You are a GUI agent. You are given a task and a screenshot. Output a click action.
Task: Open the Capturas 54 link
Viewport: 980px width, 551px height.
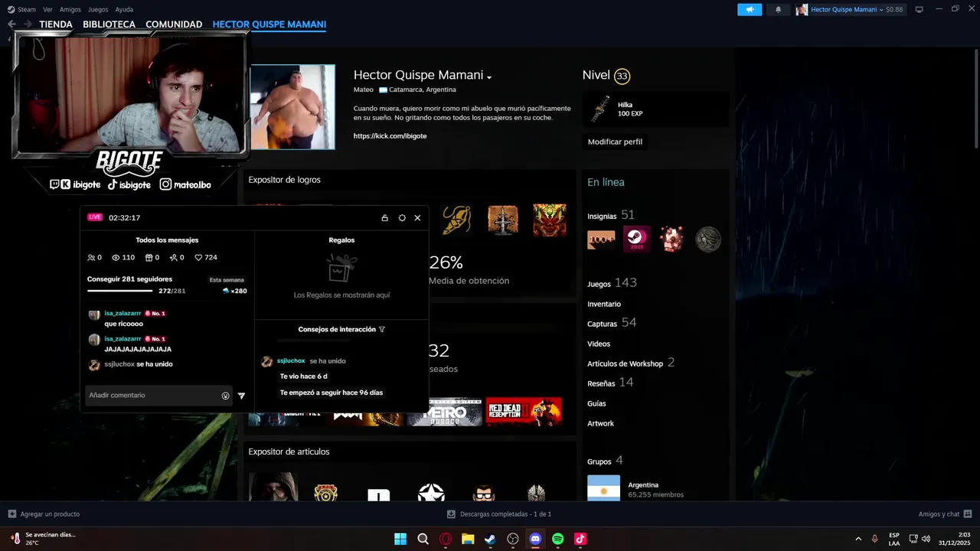click(612, 323)
